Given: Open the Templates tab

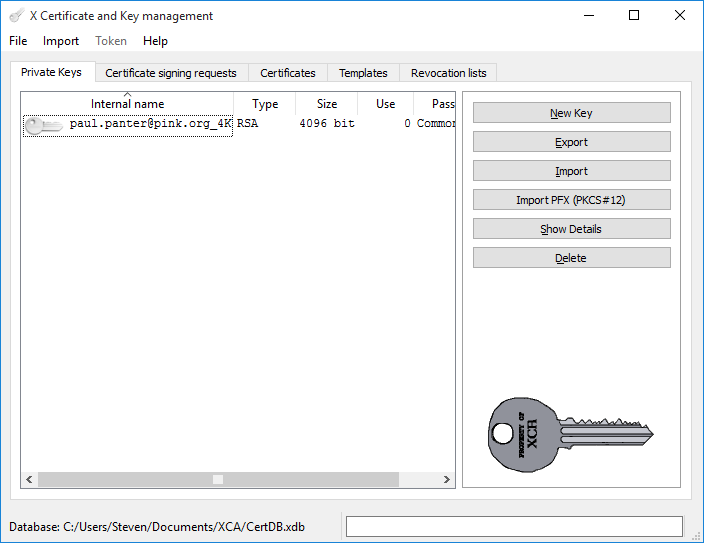Looking at the screenshot, I should point(363,73).
